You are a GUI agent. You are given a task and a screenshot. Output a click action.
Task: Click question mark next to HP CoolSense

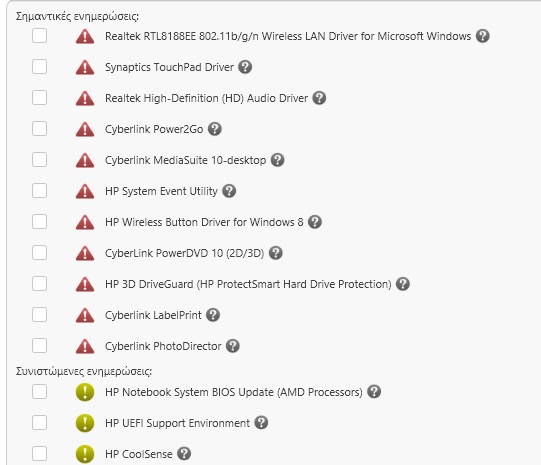(184, 454)
